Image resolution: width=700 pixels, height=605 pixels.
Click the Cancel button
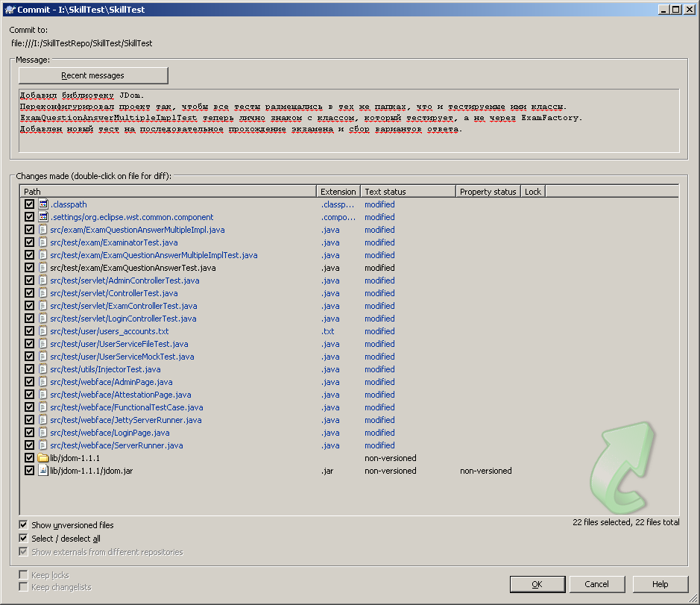[x=597, y=583]
